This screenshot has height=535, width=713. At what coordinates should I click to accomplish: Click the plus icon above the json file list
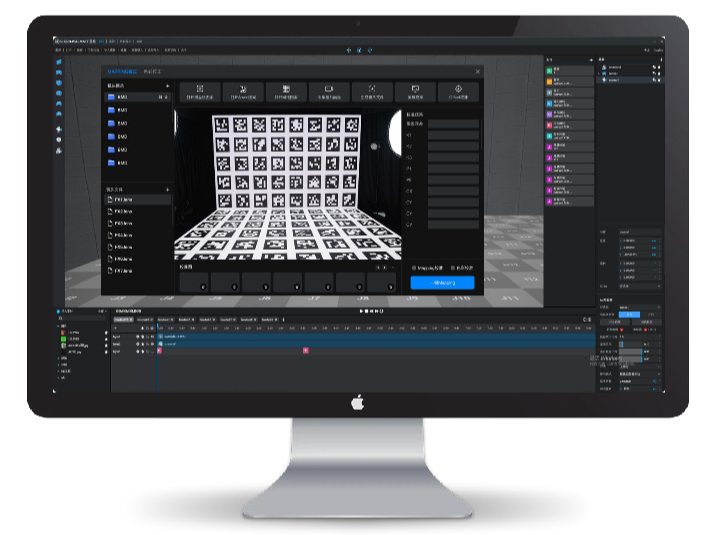pyautogui.click(x=167, y=189)
